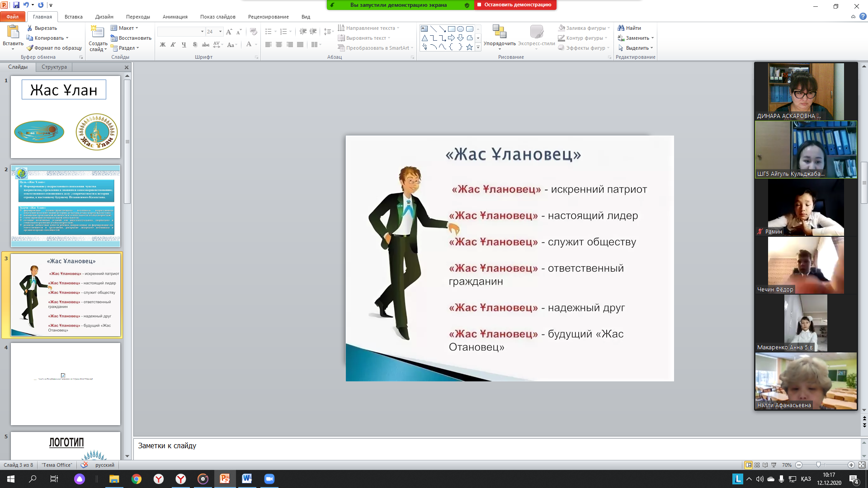This screenshot has height=488, width=868.
Task: Click the Save icon in quick access toolbar
Action: click(x=16, y=5)
